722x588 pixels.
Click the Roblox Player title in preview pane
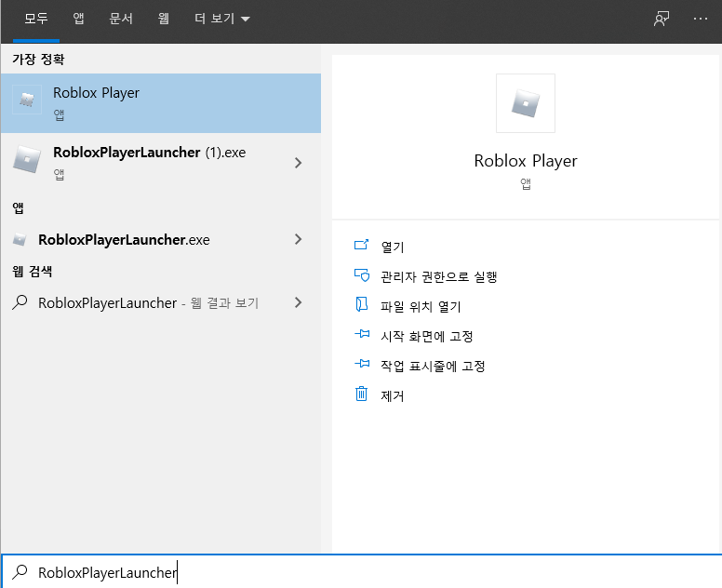point(526,161)
